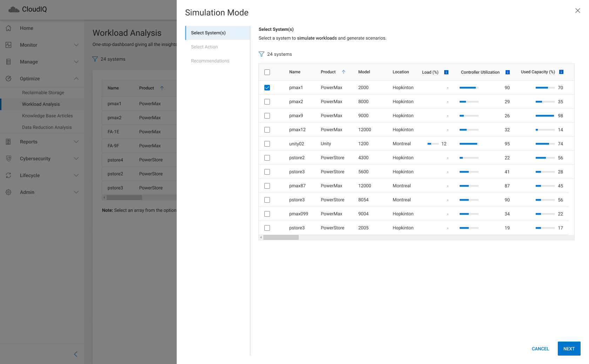Expand the Admin menu chevron
The width and height of the screenshot is (589, 364).
tap(76, 192)
